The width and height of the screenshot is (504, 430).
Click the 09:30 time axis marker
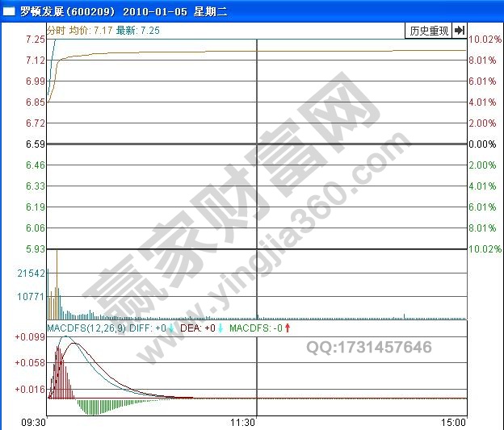pos(33,422)
